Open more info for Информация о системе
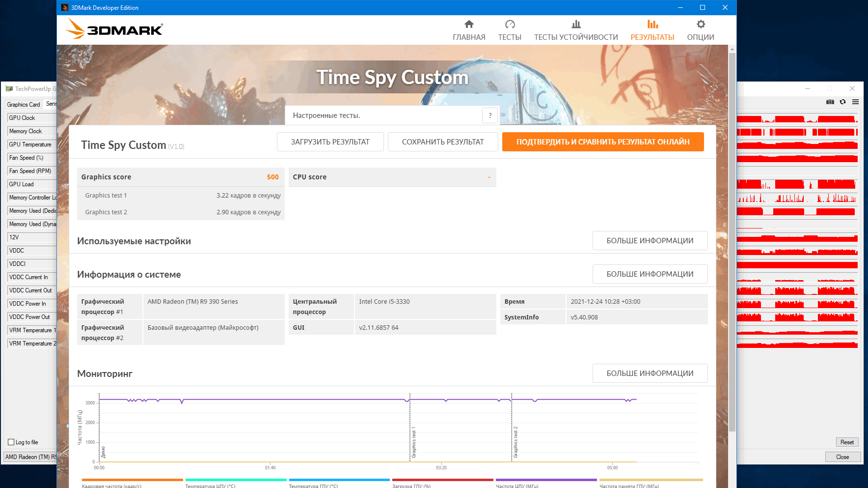The image size is (868, 488). tap(650, 274)
